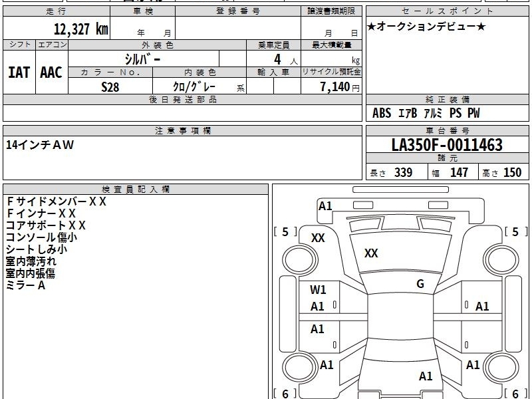Select the ★オークションデビュー★ sales point text
The width and height of the screenshot is (532, 399).
[426, 27]
